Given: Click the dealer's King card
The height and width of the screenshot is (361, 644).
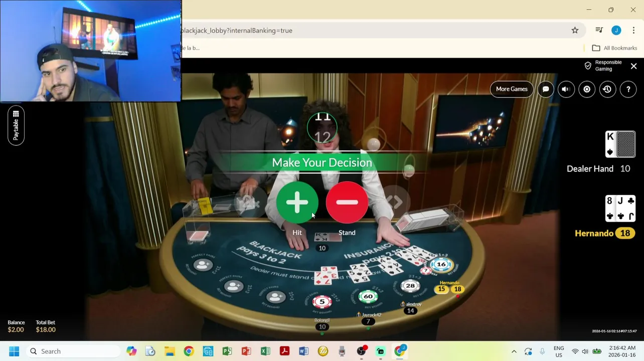Looking at the screenshot, I should coord(611,144).
